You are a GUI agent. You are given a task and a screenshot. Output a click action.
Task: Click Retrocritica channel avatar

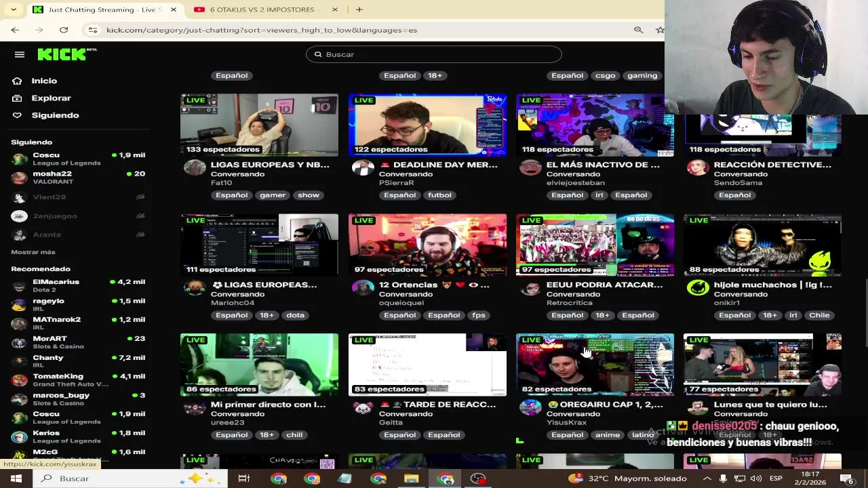(530, 288)
